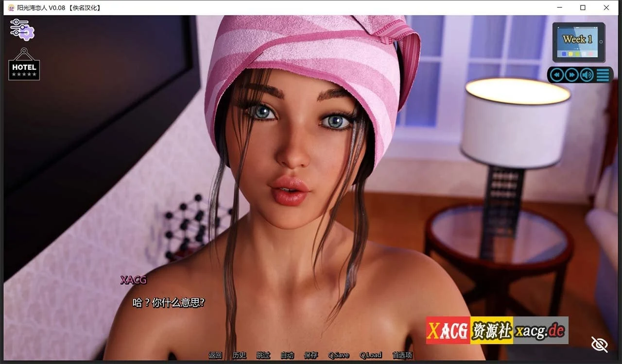The width and height of the screenshot is (622, 364).
Task: Minimize the game window
Action: pyautogui.click(x=559, y=7)
